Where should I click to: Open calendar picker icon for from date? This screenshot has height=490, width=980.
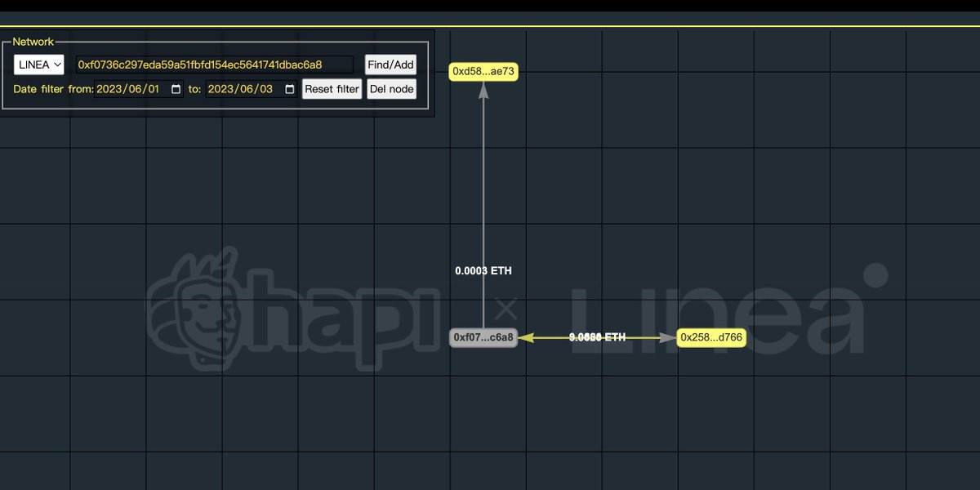[176, 89]
